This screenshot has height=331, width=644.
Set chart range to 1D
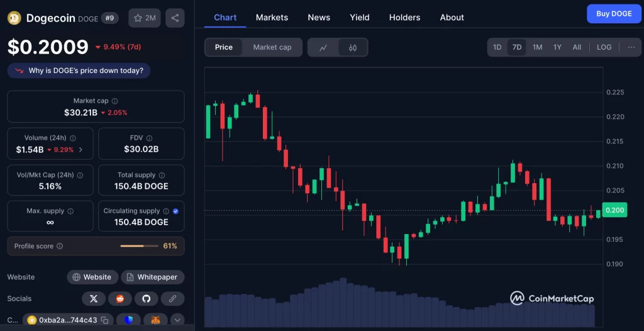point(497,47)
